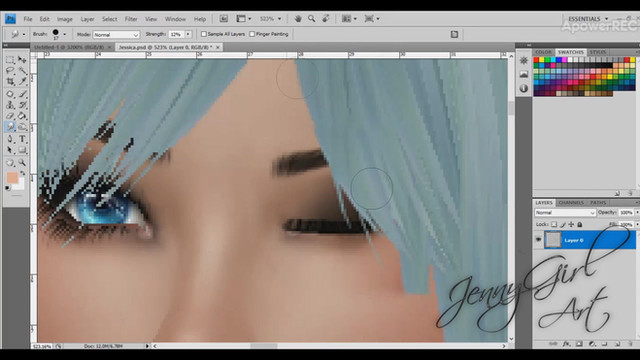Open the Layer menu
The width and height of the screenshot is (640, 360).
pos(87,19)
